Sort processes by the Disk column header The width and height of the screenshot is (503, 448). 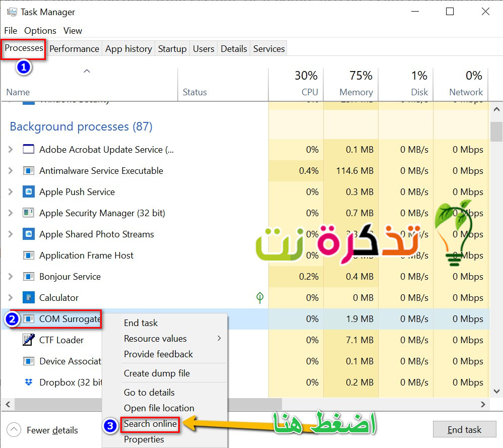click(406, 84)
